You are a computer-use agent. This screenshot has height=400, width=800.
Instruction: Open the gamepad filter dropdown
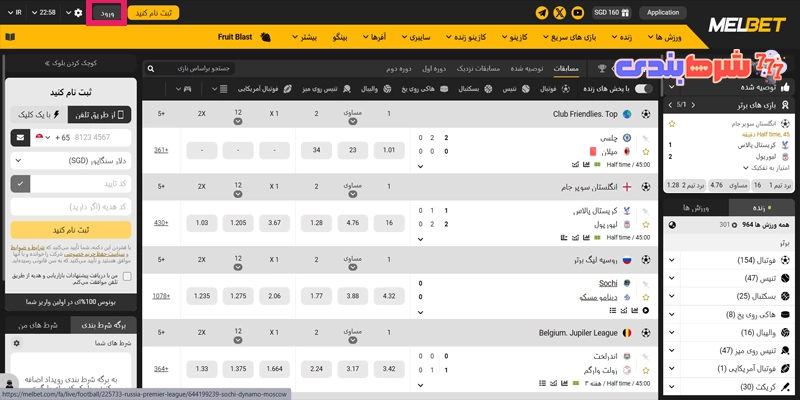[x=183, y=89]
